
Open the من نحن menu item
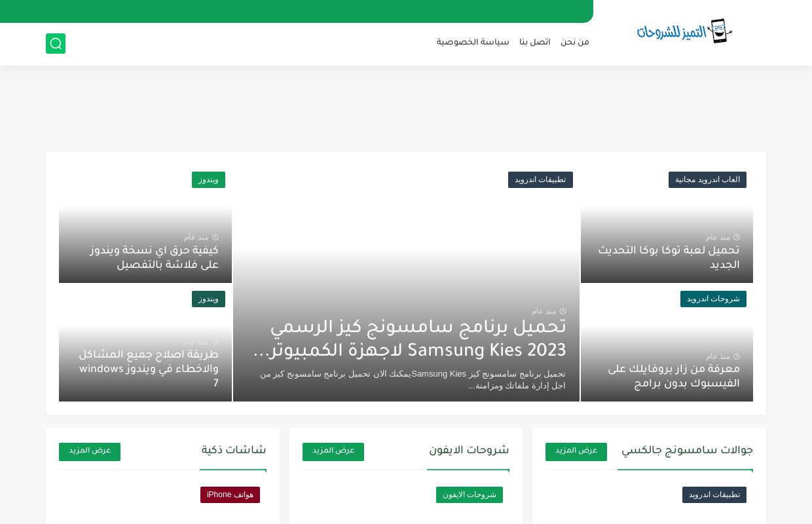(574, 42)
